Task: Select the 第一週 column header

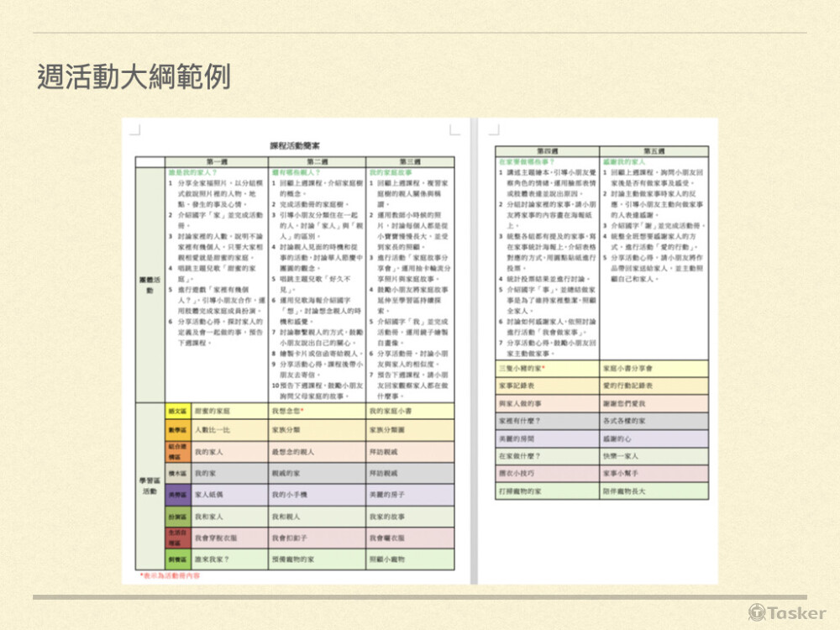Action: point(216,160)
